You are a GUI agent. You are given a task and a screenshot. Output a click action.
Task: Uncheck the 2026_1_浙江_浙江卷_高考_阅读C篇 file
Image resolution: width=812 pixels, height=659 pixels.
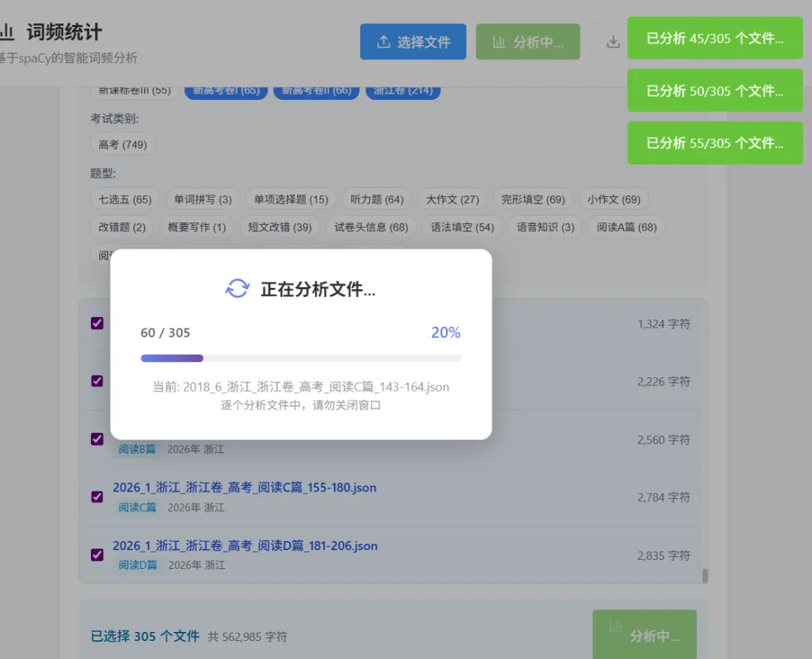(x=97, y=497)
